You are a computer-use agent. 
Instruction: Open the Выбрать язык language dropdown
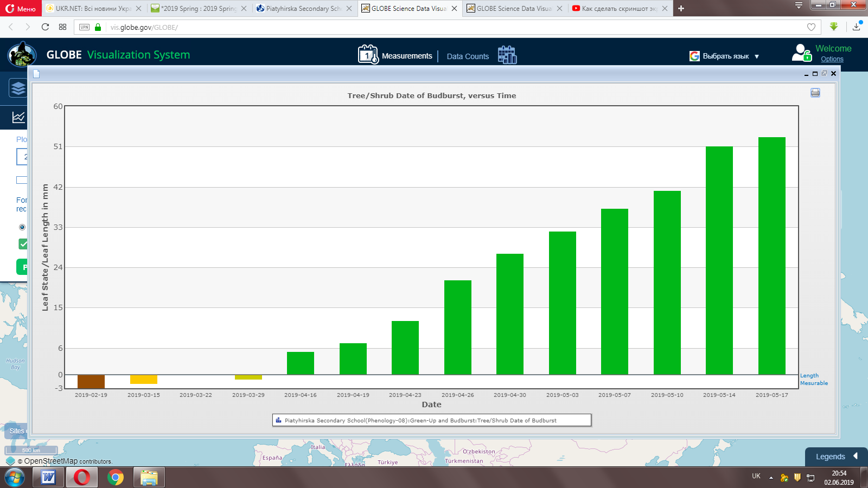click(x=724, y=56)
